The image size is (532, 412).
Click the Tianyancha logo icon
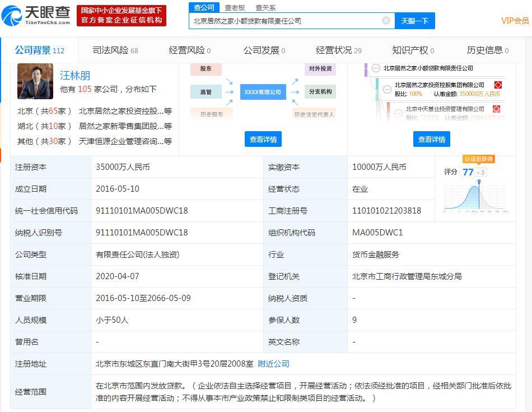(12, 15)
